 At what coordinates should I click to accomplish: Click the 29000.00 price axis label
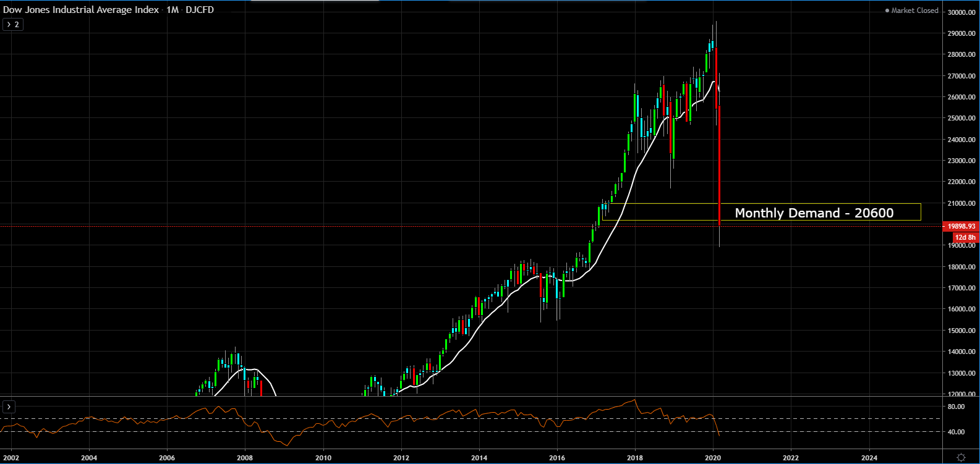pyautogui.click(x=962, y=33)
